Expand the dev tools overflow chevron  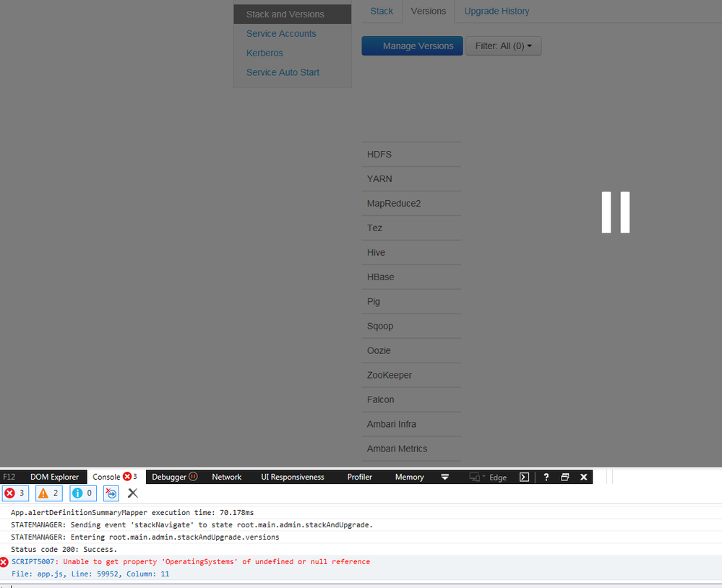tap(445, 477)
